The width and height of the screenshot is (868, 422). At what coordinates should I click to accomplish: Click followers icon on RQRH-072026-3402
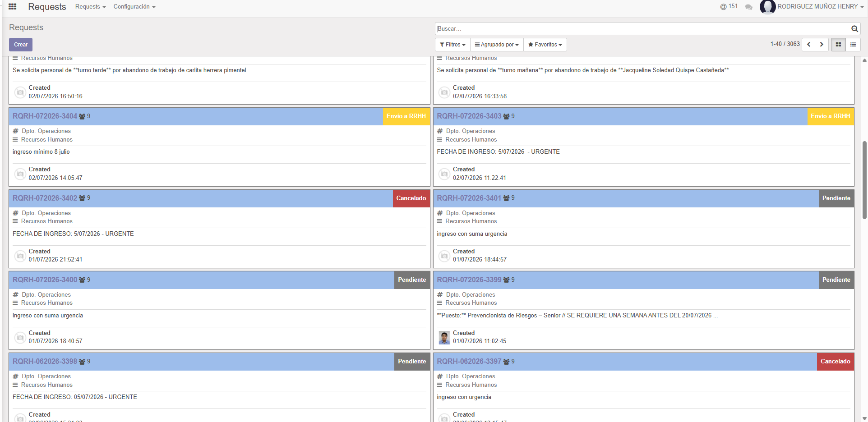(x=82, y=198)
